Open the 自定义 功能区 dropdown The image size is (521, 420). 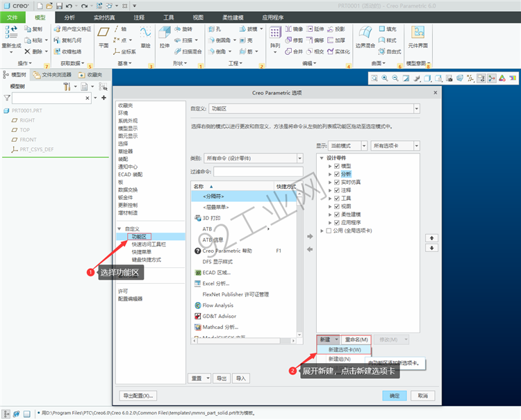pos(417,108)
